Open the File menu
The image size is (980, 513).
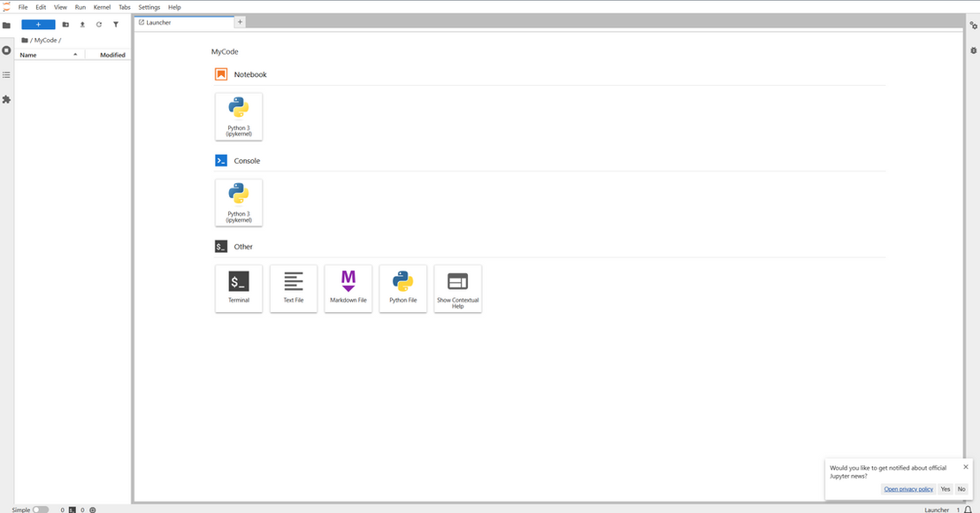coord(23,7)
